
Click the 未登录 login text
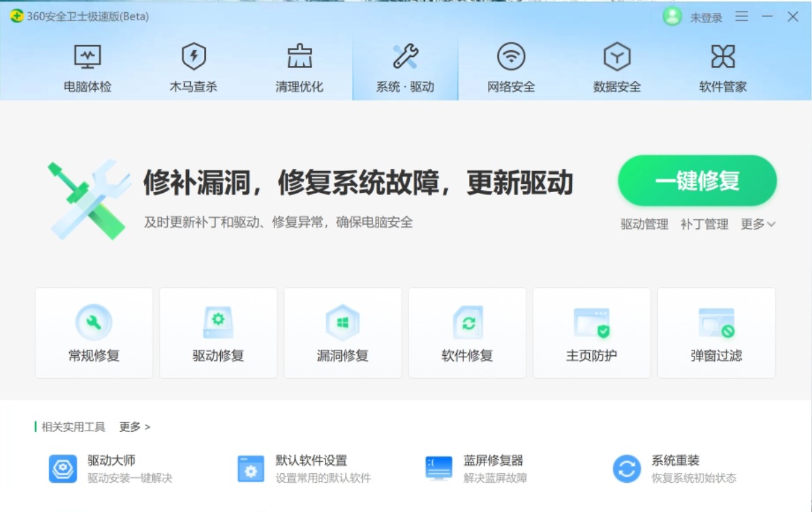[706, 18]
